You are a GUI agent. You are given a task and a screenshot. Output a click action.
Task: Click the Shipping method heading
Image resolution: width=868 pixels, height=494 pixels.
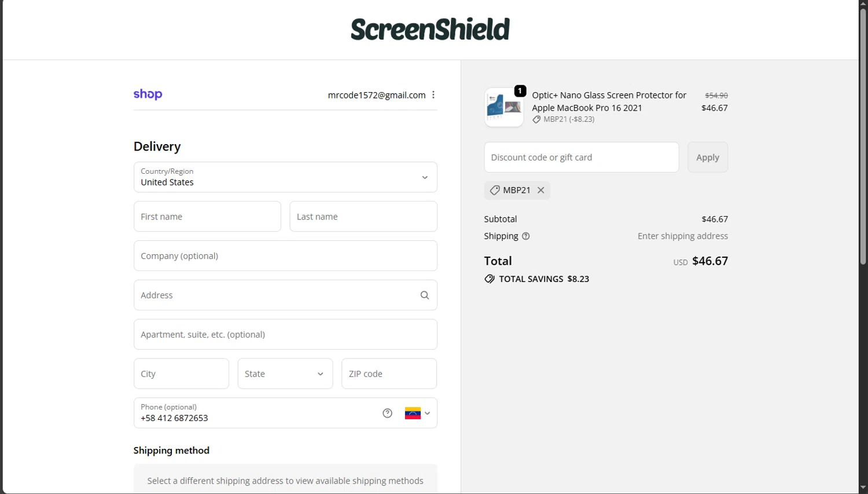171,451
